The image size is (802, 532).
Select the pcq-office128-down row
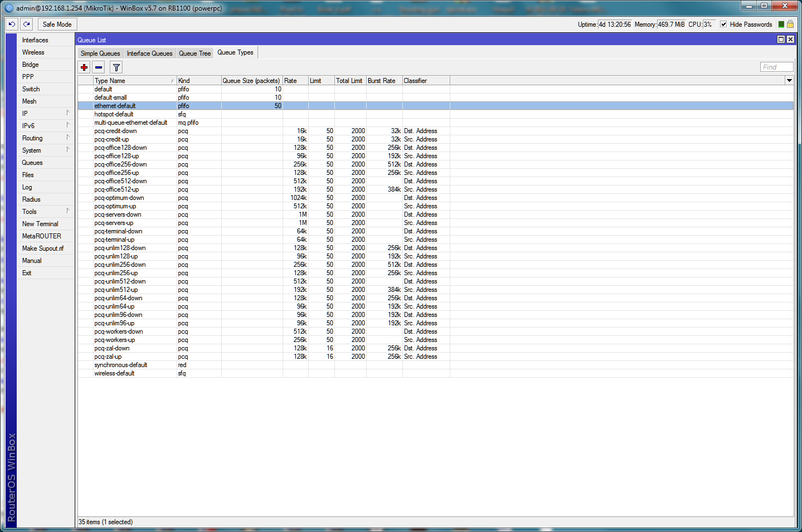coord(435,148)
